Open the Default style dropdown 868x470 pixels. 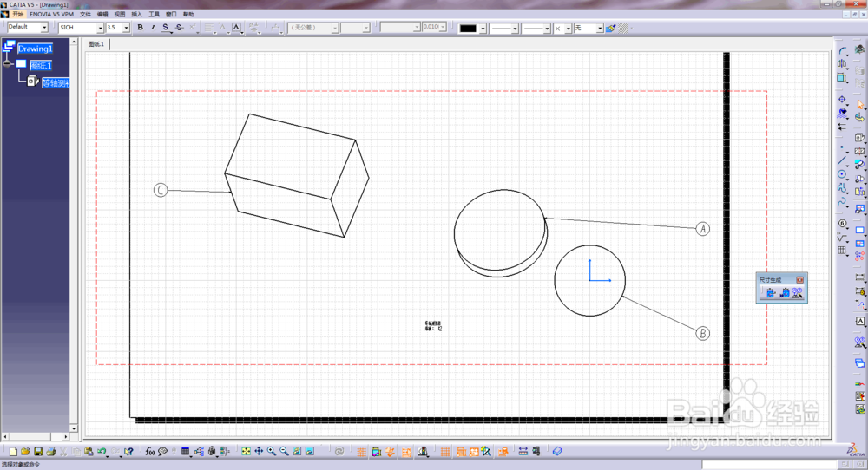click(x=44, y=27)
